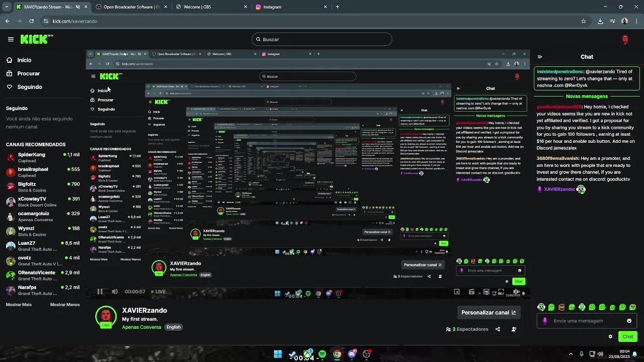Open Spotify from the taskbar

click(322, 354)
